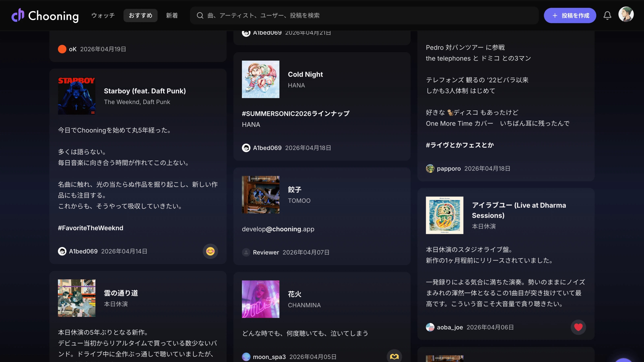Click the search magnifier icon

coord(200,15)
